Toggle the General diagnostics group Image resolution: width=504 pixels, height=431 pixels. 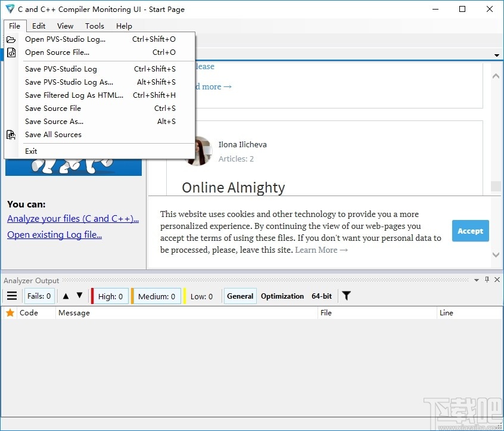point(240,296)
